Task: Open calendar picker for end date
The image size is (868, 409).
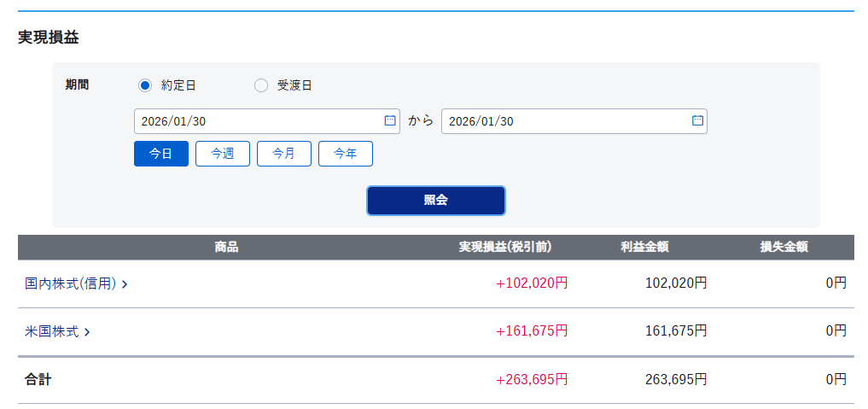Action: 697,121
